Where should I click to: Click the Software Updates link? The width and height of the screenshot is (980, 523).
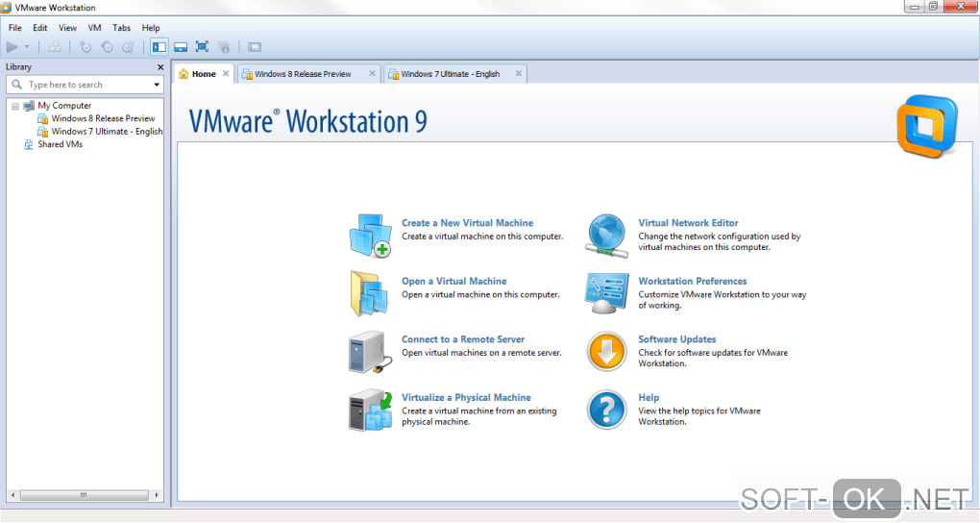coord(677,339)
